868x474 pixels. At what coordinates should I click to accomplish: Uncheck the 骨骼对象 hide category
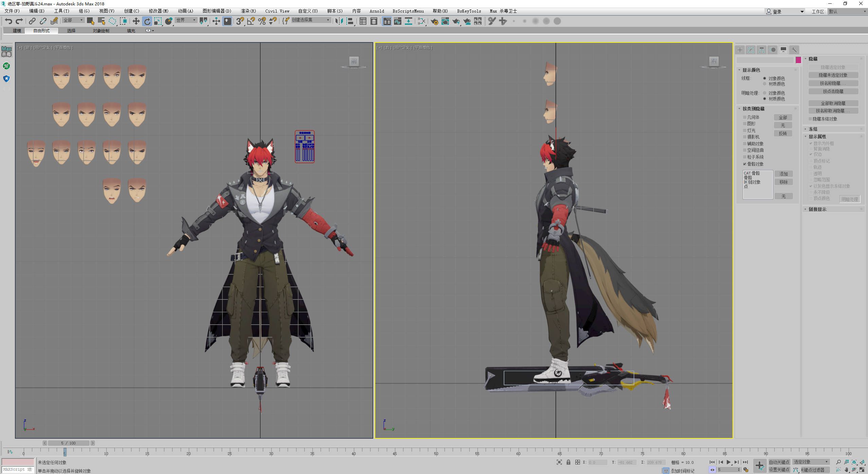[744, 164]
